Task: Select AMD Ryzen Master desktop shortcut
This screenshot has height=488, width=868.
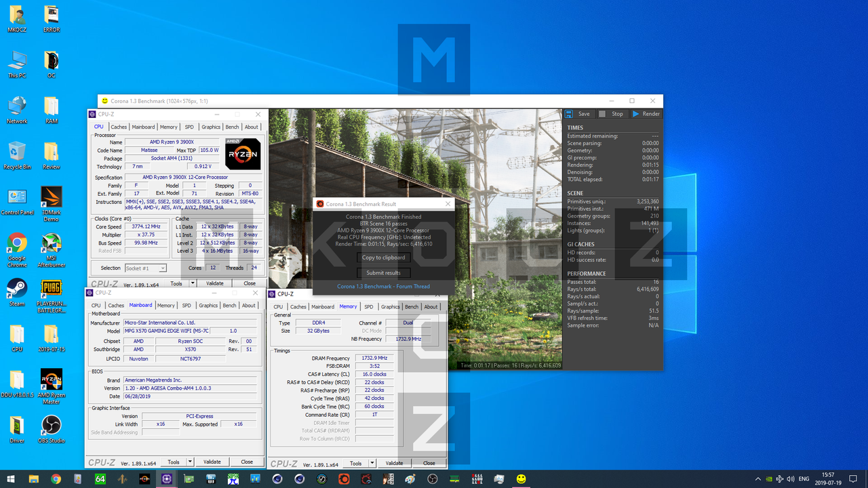Action: point(52,388)
